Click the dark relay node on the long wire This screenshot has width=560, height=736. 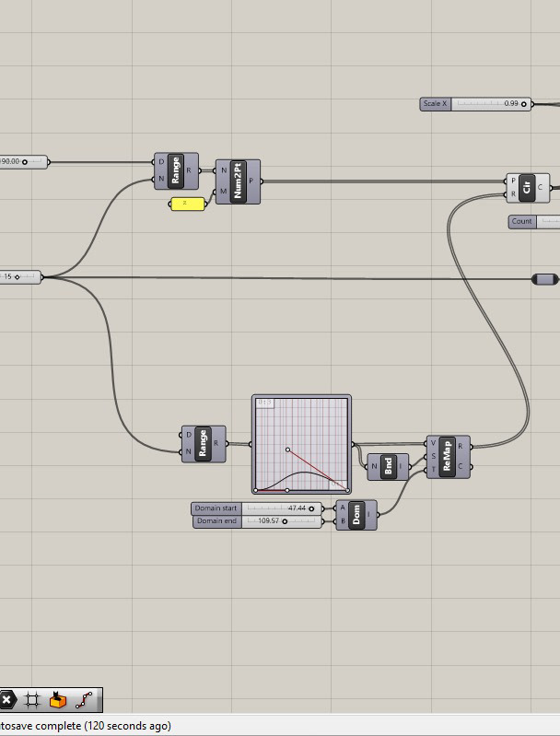(x=545, y=280)
